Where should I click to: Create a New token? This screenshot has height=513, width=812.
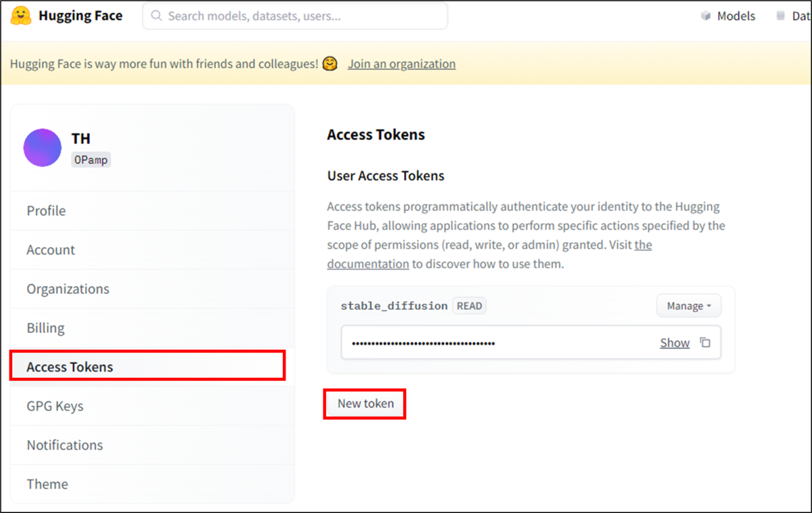(365, 403)
